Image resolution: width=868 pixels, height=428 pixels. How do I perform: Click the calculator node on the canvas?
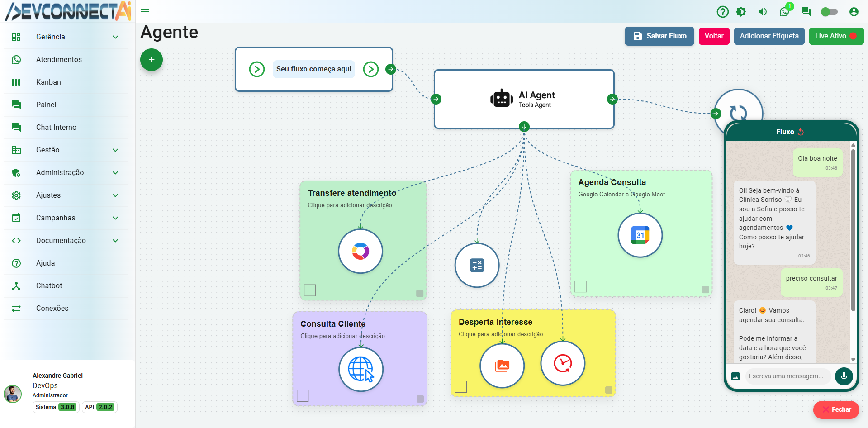[x=477, y=266]
